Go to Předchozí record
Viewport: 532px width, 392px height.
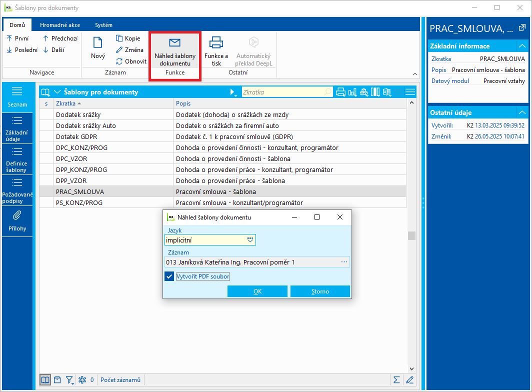pyautogui.click(x=60, y=38)
